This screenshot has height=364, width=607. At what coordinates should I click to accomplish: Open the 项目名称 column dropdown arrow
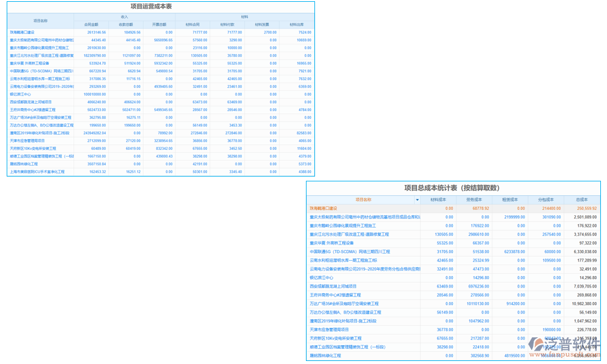[x=418, y=200]
